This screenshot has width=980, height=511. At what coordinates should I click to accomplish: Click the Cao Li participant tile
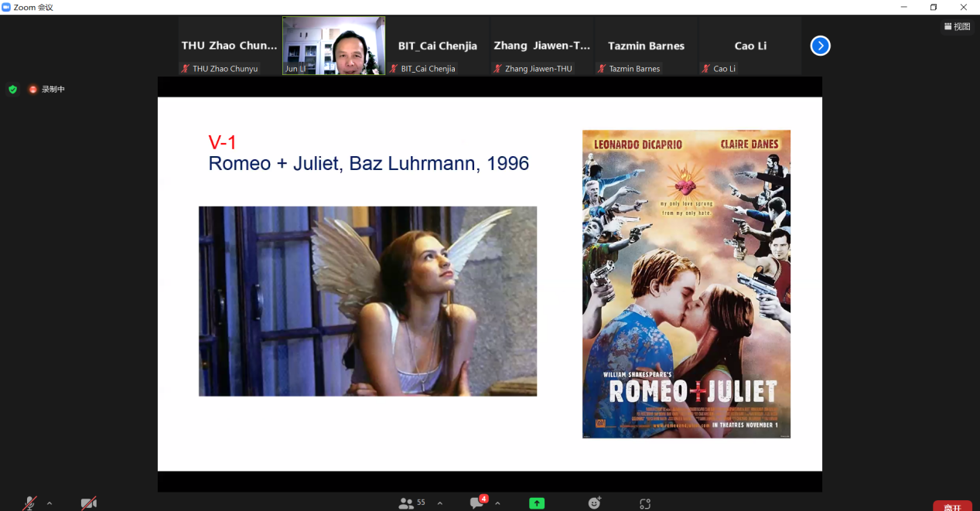click(750, 46)
